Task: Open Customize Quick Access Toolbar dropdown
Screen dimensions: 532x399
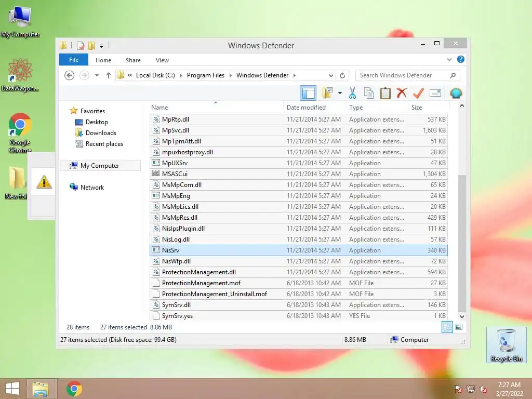Action: point(101,46)
